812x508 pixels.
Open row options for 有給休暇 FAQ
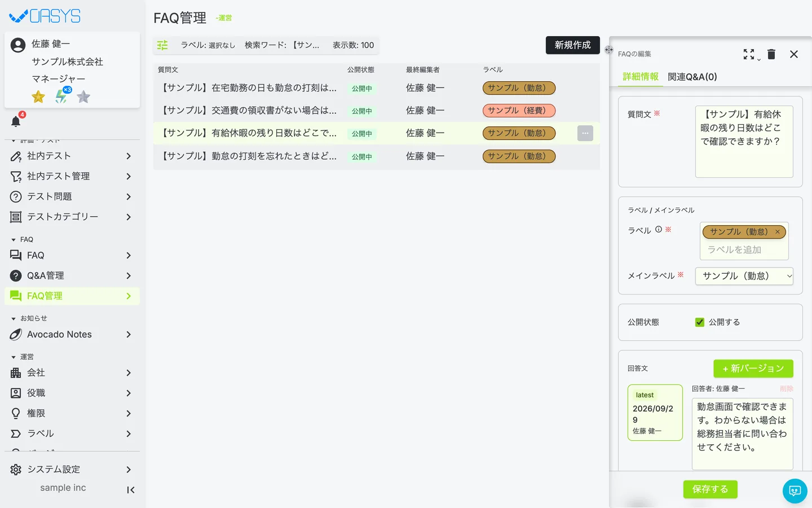[585, 133]
